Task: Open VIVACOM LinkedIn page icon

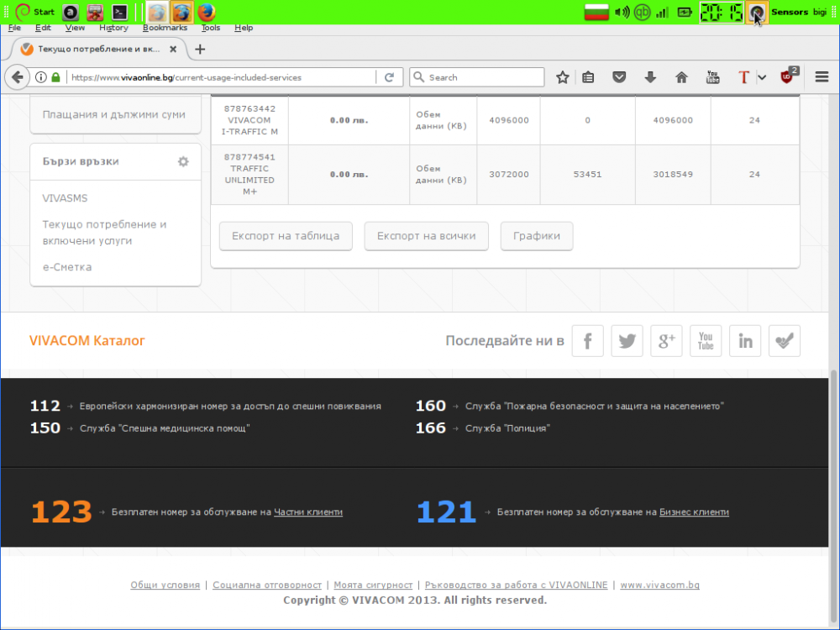Action: click(x=745, y=341)
